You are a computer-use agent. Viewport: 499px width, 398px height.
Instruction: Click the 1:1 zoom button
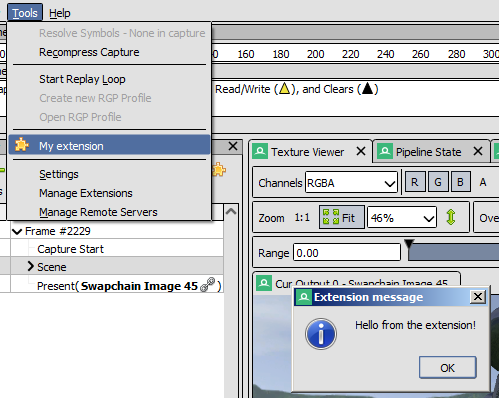click(302, 218)
